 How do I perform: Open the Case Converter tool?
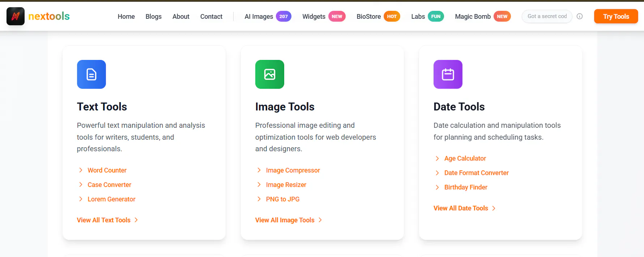pos(109,184)
